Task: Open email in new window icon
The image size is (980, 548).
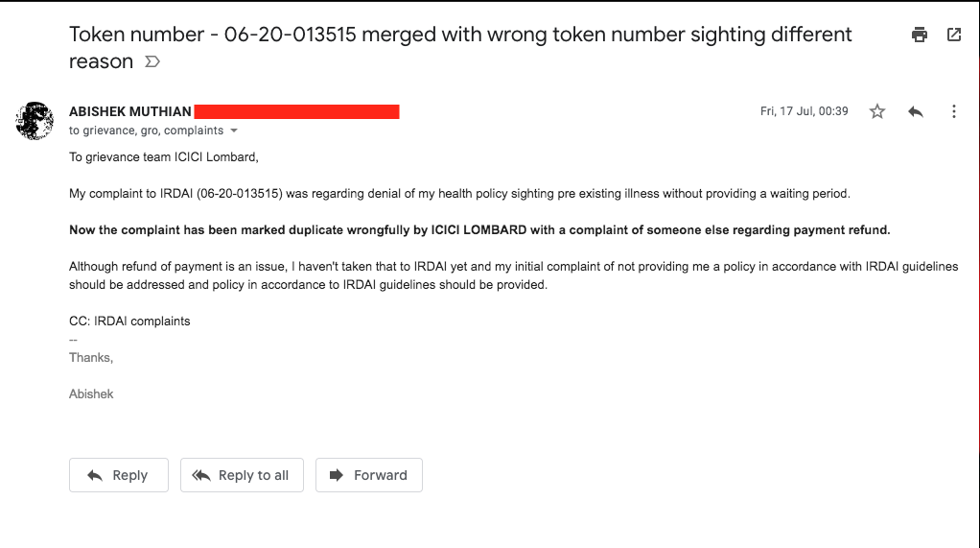Action: click(x=954, y=36)
